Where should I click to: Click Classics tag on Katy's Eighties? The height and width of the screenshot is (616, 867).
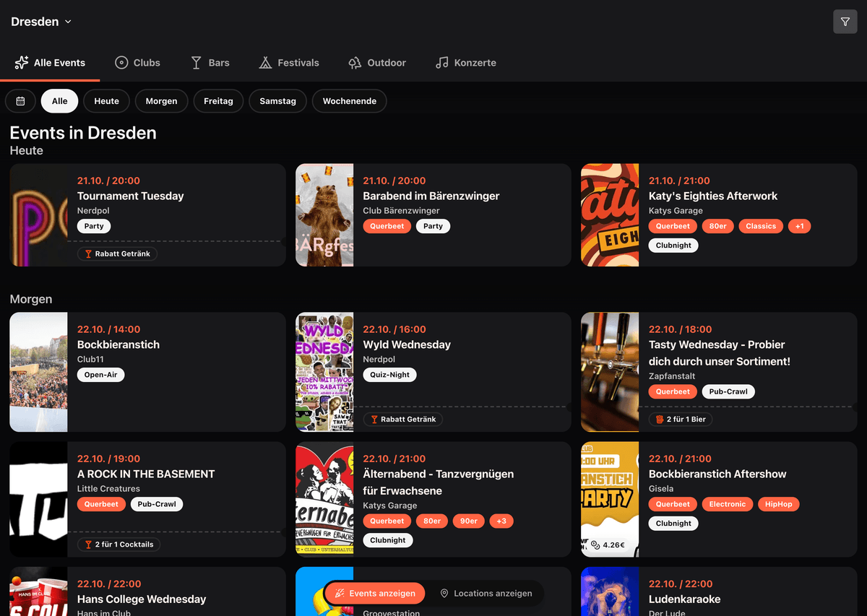click(761, 226)
